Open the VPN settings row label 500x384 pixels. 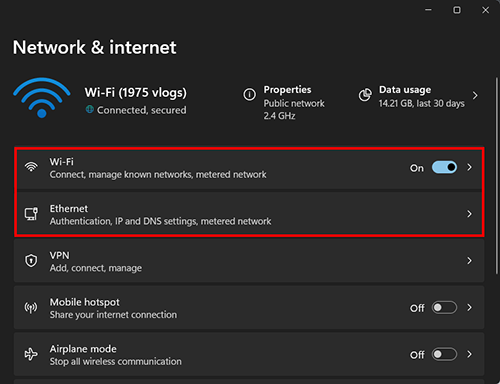[x=60, y=255]
